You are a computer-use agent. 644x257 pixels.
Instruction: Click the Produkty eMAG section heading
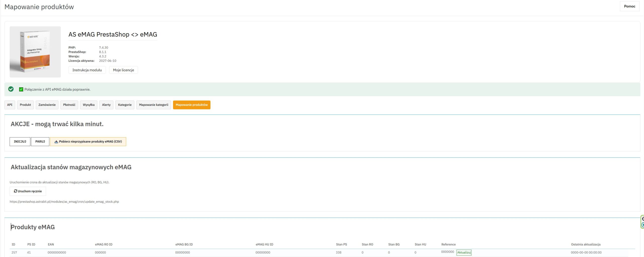coord(33,227)
